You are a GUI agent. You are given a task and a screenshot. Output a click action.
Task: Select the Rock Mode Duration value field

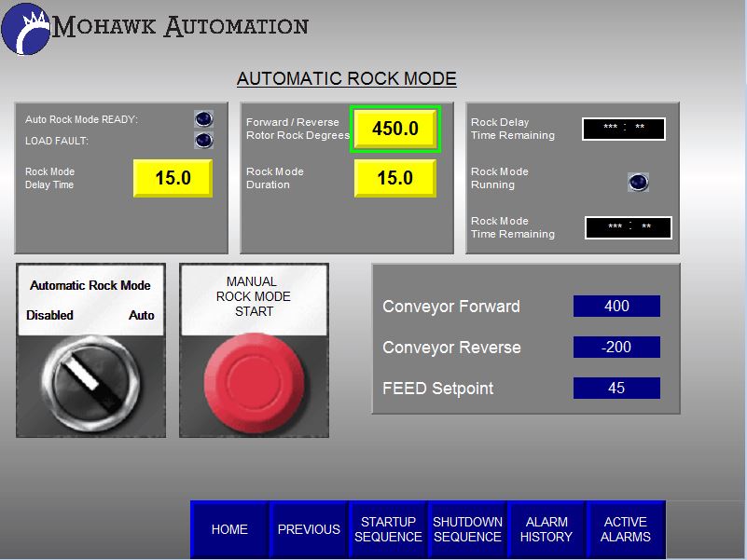coord(395,178)
